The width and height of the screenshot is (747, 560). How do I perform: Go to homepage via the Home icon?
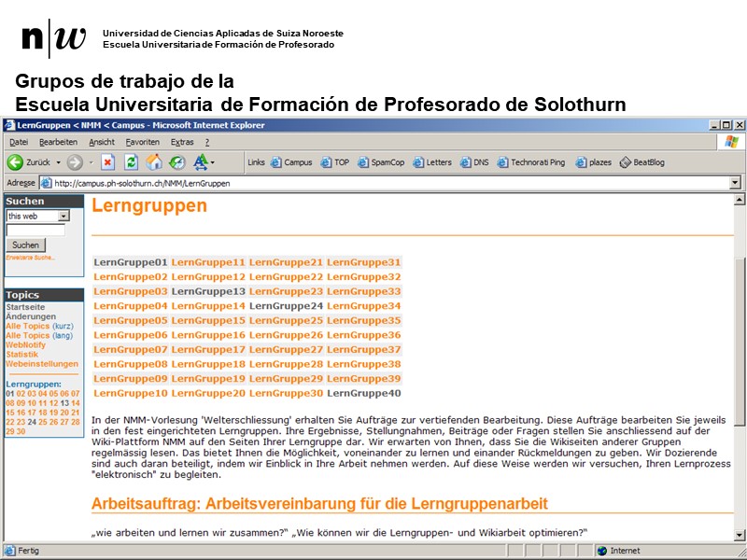(x=154, y=160)
